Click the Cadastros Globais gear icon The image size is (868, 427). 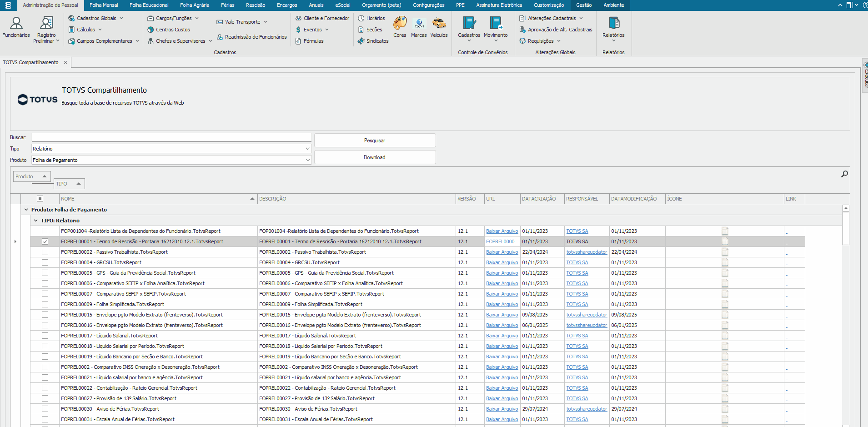pos(71,18)
